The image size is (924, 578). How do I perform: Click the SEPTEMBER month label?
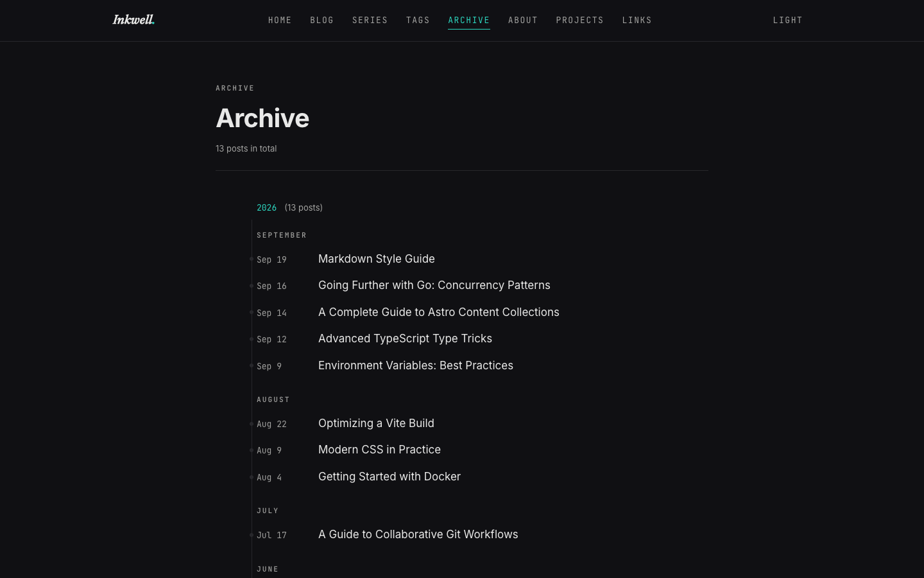[282, 235]
